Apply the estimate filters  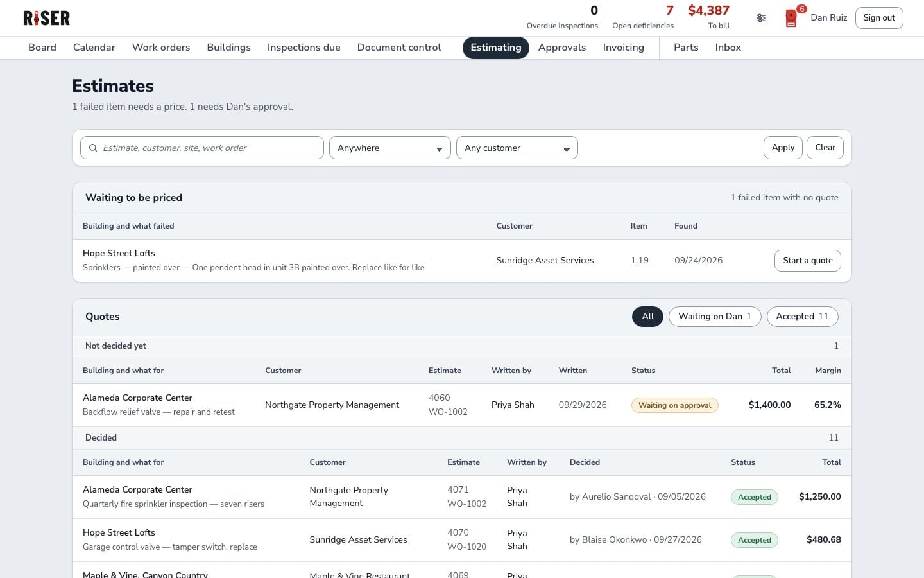tap(783, 148)
